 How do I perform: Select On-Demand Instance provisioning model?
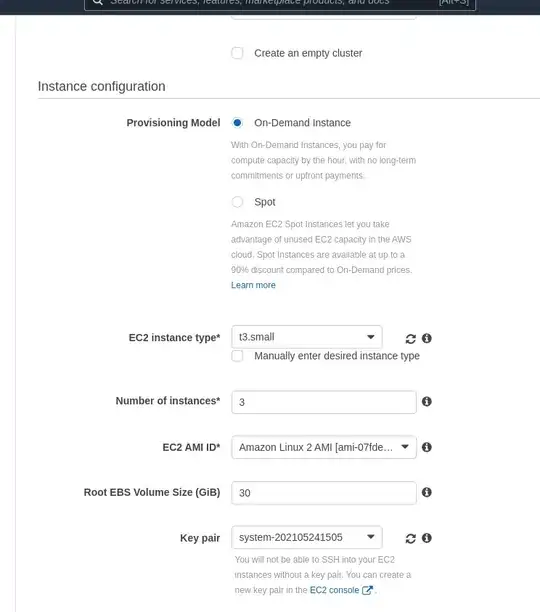click(x=237, y=123)
